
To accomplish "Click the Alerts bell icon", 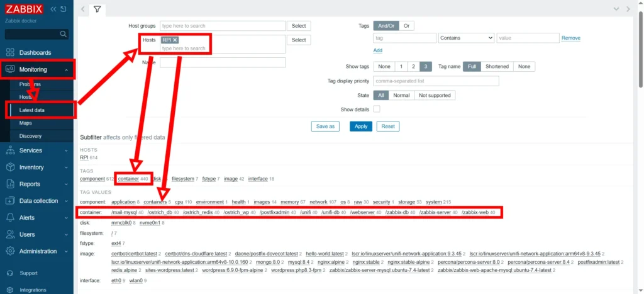I will 9,217.
